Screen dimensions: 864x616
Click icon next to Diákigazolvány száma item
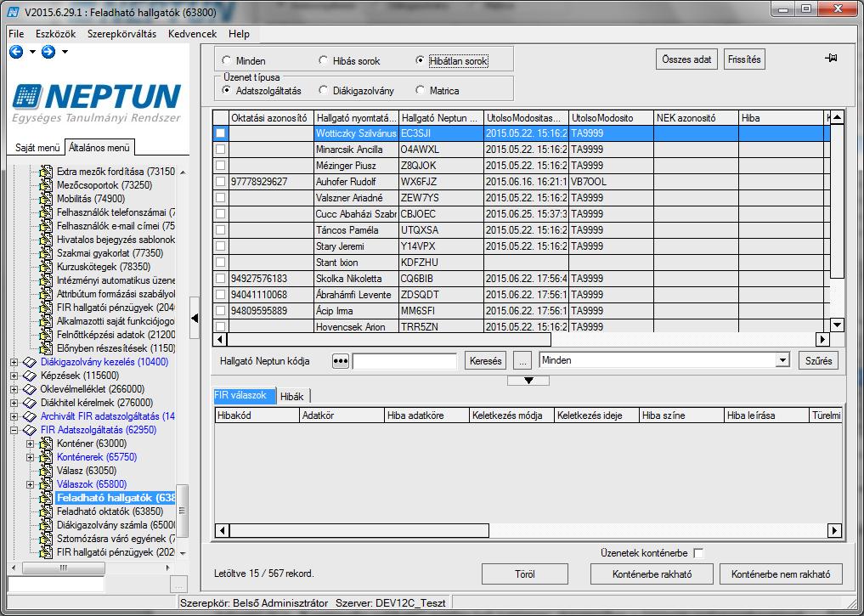(x=46, y=525)
